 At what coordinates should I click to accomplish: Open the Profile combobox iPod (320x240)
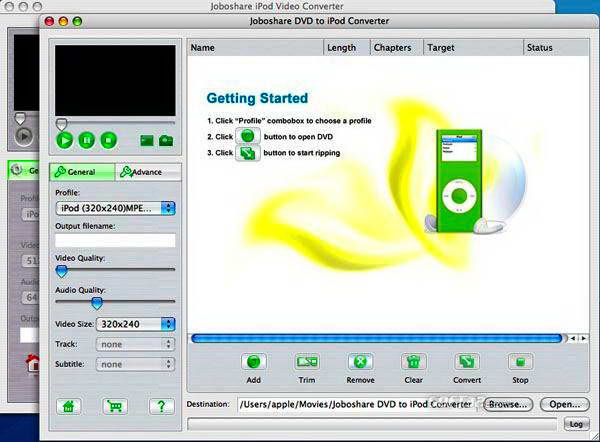[115, 208]
